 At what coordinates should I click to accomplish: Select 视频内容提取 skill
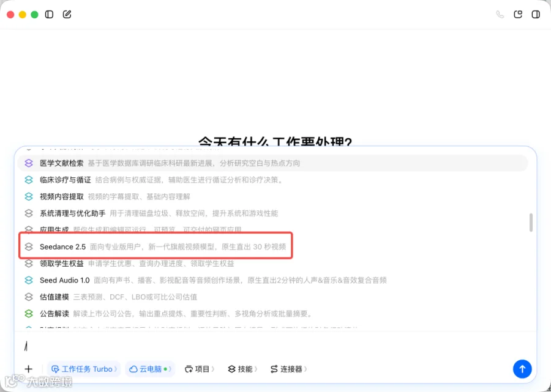click(272, 196)
